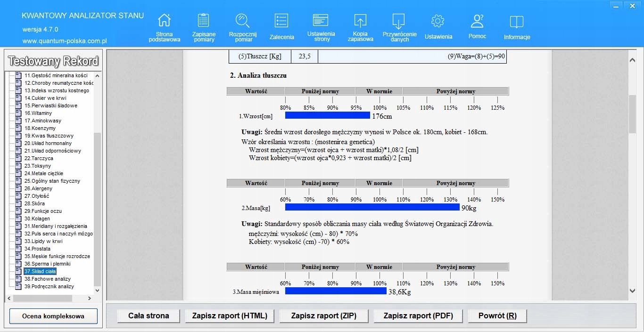Save report via Zapisz raport (HTML)
Screen dimensions: 644x332
click(x=230, y=316)
